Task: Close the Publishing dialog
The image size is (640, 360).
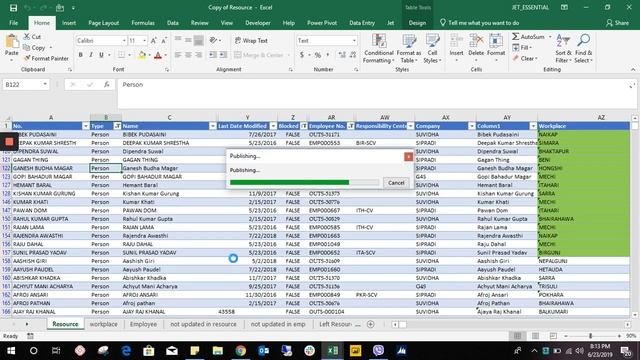Action: (408, 157)
